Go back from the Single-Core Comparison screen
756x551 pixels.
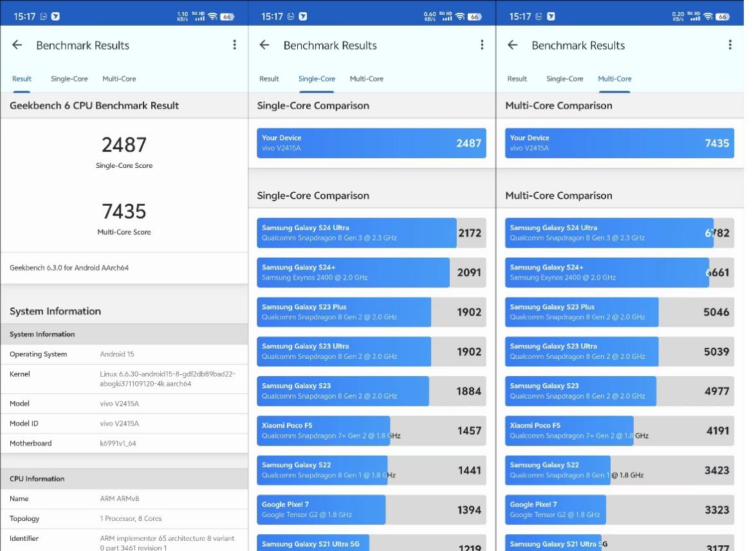(x=264, y=45)
